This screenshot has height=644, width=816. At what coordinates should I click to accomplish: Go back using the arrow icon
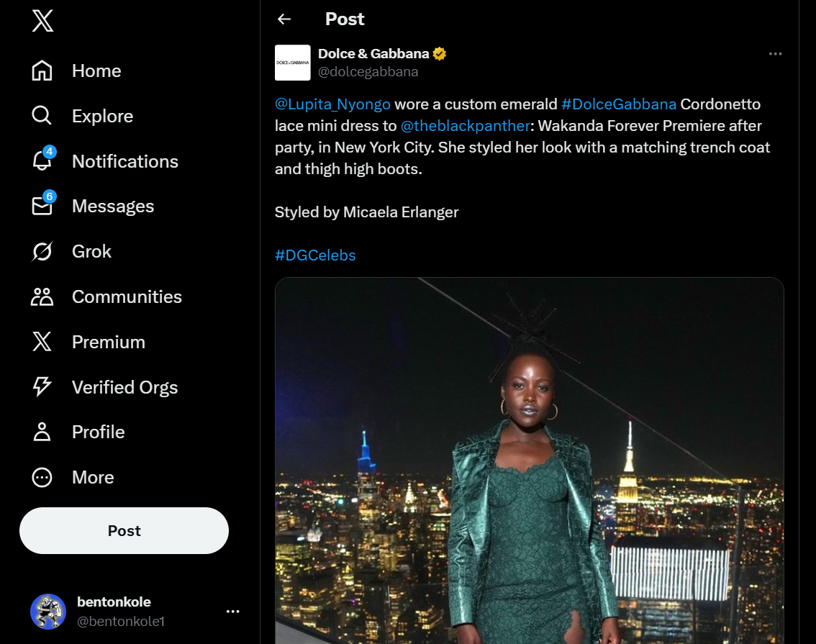coord(284,19)
